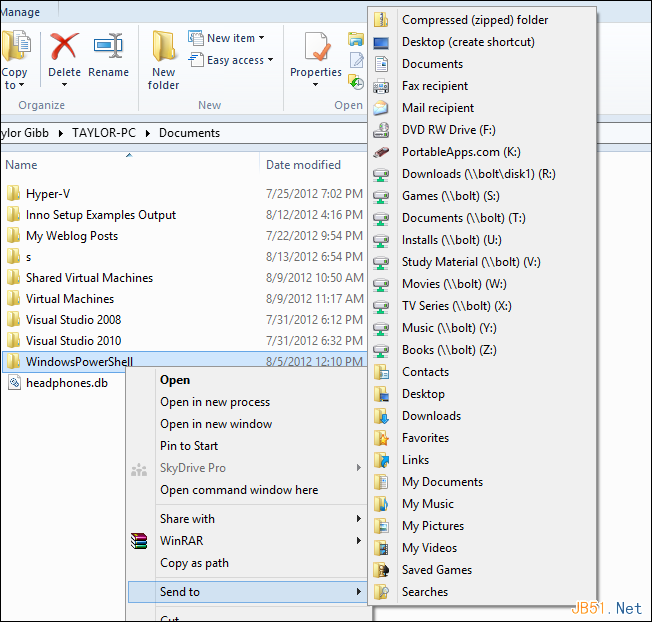Viewport: 652px width, 622px height.
Task: Click breadcrumb arrow after TAYLOR-PC
Action: tap(148, 133)
